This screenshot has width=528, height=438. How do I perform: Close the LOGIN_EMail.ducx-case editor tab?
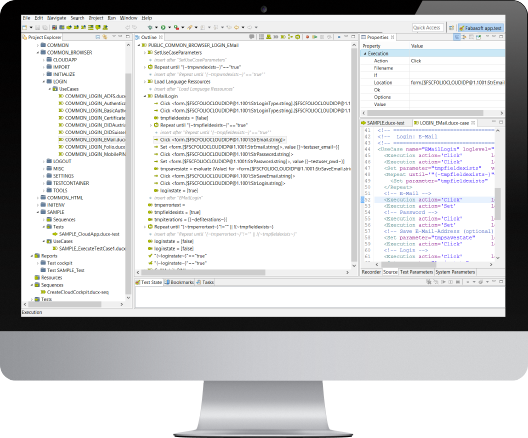473,123
